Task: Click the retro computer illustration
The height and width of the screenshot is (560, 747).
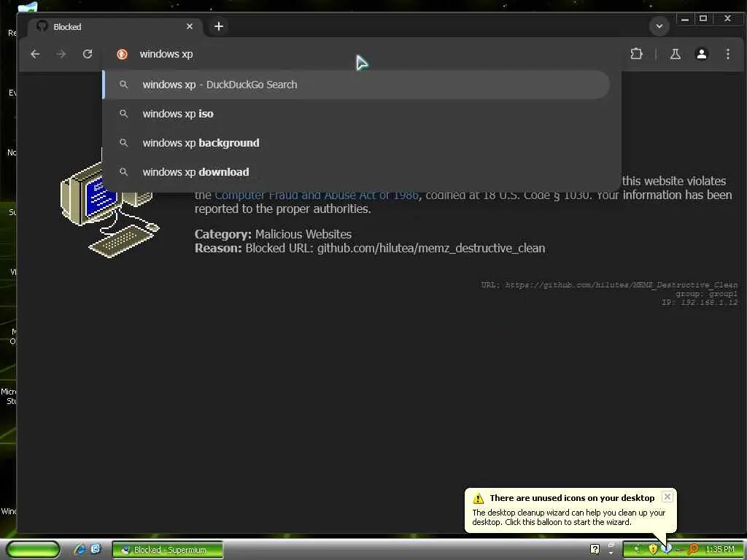Action: (x=109, y=205)
